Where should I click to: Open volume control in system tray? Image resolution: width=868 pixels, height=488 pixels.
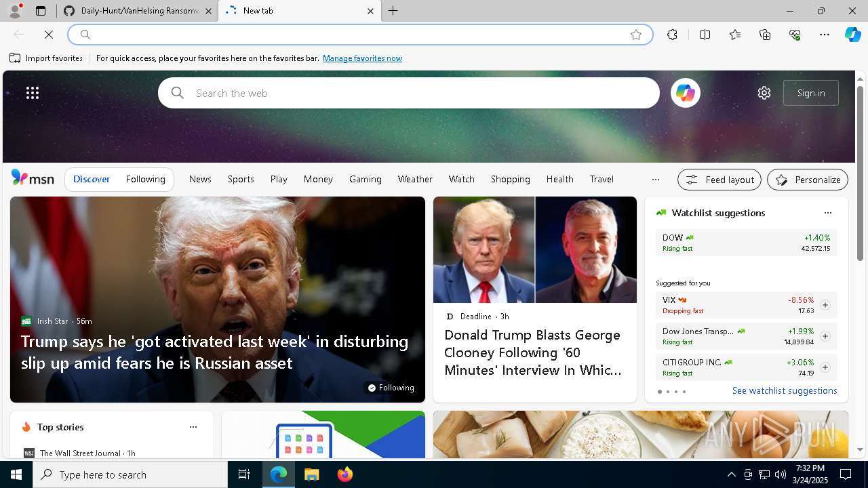(780, 474)
